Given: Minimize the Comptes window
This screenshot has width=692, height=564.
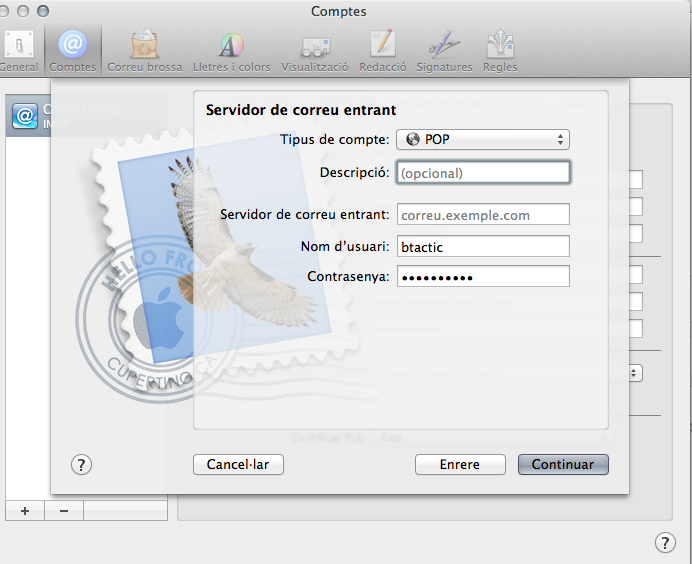Looking at the screenshot, I should 23,11.
